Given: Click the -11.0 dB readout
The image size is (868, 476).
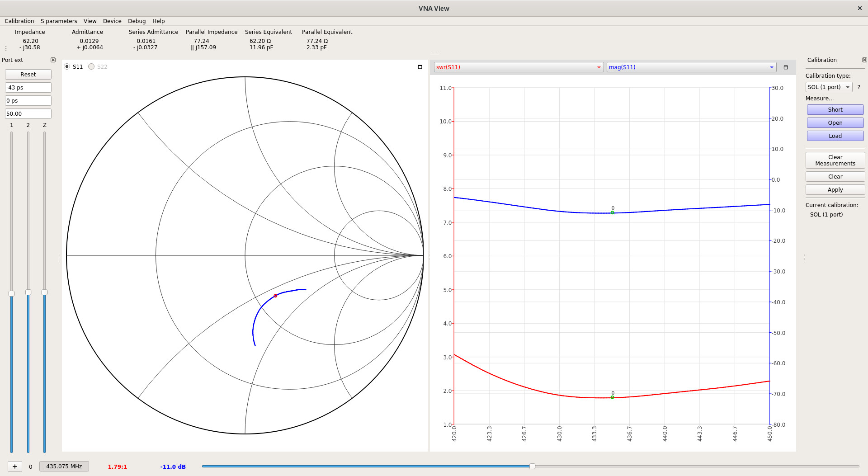Looking at the screenshot, I should (x=173, y=467).
